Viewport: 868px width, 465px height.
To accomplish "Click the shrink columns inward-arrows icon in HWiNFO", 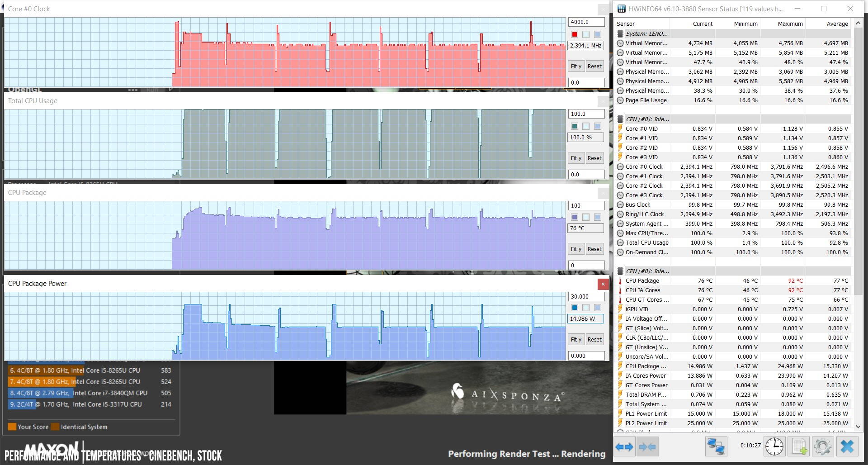I will click(x=647, y=447).
